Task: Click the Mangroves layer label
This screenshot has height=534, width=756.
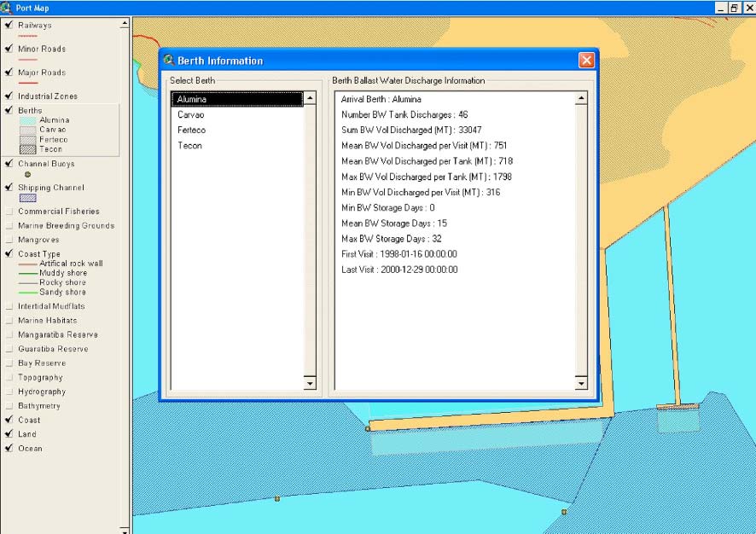Action: 41,241
